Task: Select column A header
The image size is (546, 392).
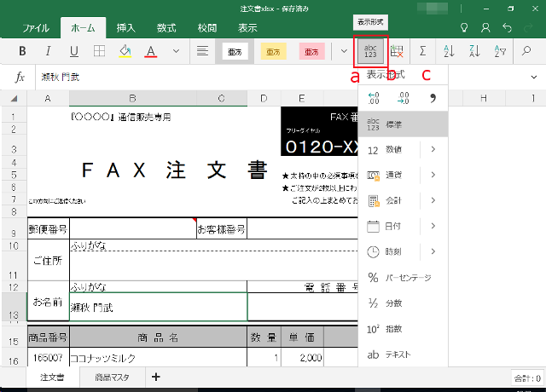Action: click(x=48, y=99)
